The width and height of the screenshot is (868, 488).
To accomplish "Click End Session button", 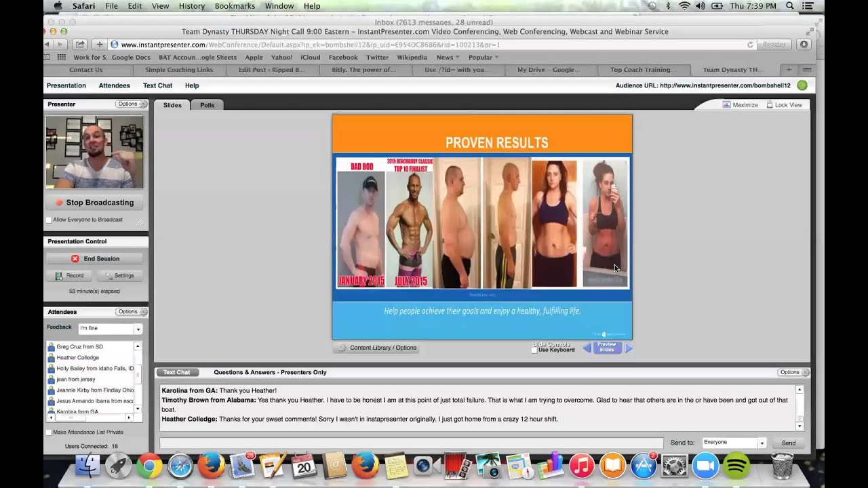I will [x=94, y=259].
